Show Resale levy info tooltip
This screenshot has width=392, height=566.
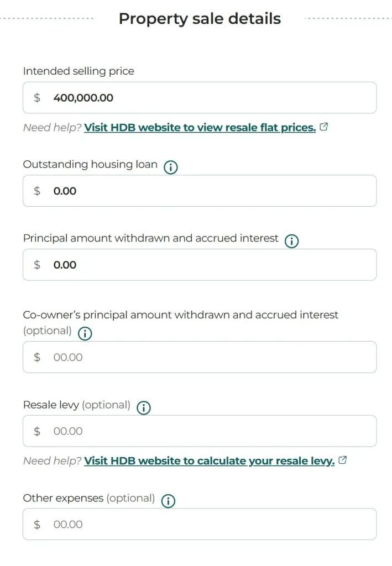coord(144,408)
